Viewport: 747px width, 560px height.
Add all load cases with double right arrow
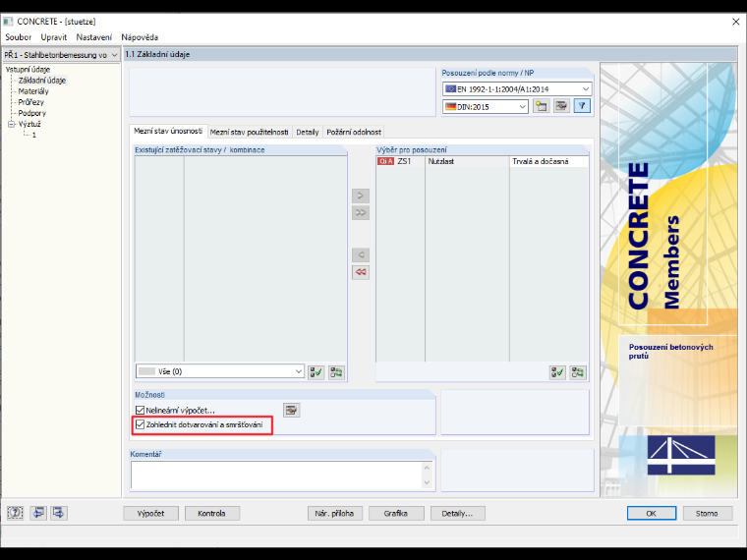(361, 213)
